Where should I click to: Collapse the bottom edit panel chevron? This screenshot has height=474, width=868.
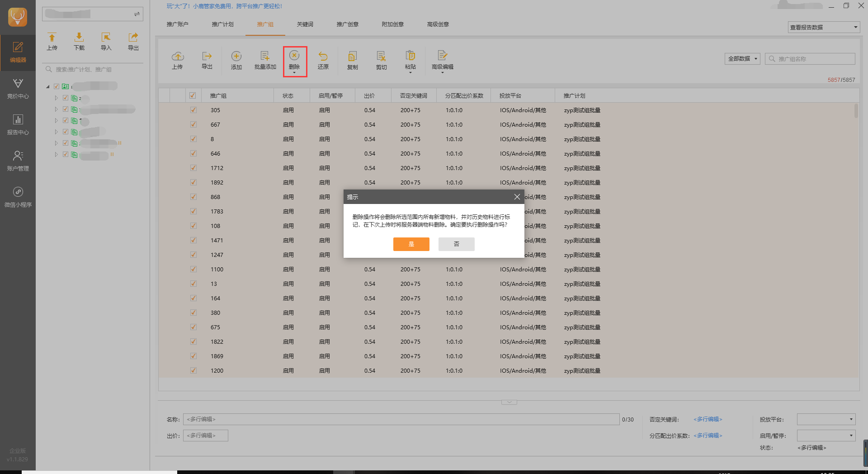point(509,402)
